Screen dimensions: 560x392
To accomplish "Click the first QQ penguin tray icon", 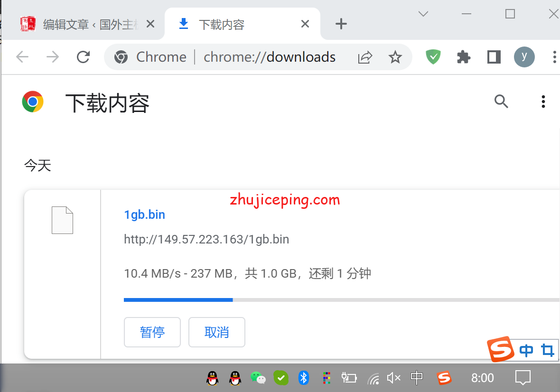I will click(213, 378).
